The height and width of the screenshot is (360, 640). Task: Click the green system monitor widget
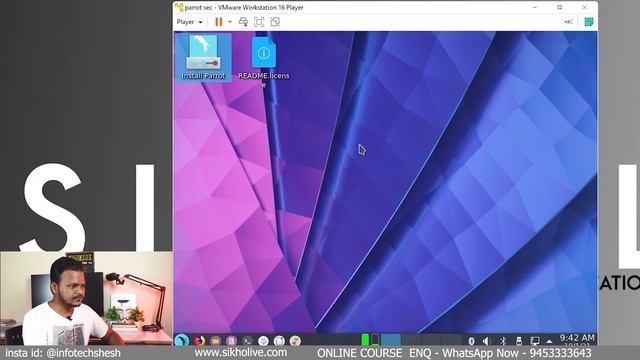[x=365, y=340]
